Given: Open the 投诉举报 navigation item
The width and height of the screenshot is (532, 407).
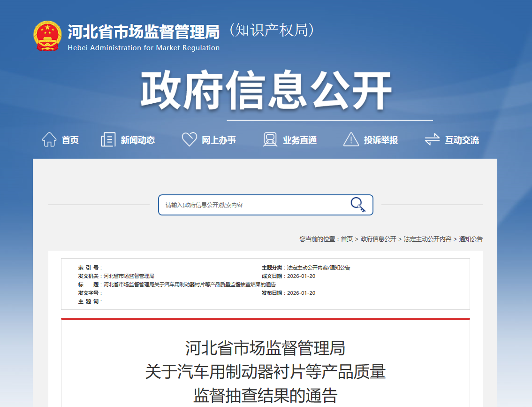Looking at the screenshot, I should coord(381,140).
